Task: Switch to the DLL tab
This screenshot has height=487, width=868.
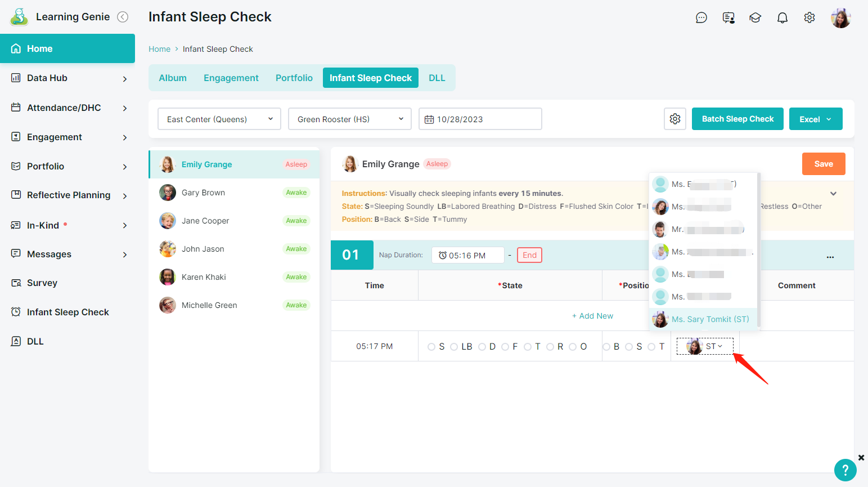Action: pos(437,78)
